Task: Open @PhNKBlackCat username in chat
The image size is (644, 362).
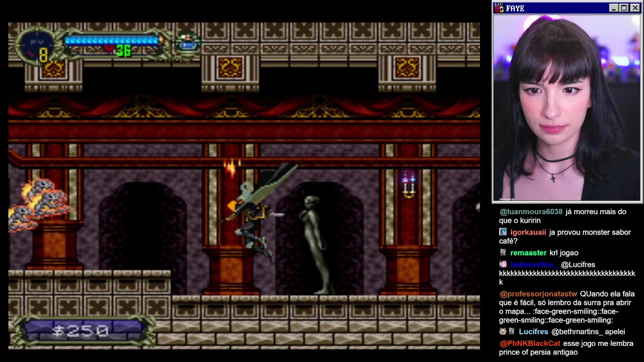Action: point(530,343)
